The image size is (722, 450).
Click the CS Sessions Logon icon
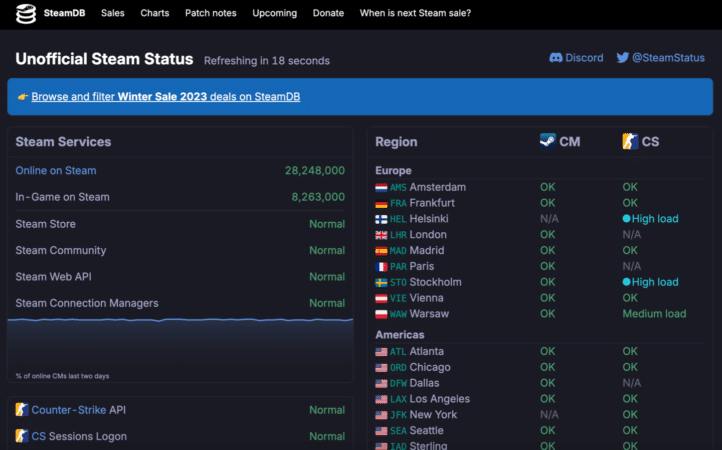pos(22,436)
